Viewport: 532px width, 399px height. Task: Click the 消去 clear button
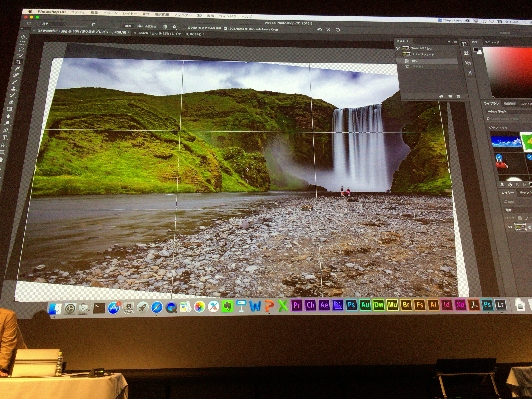click(x=128, y=26)
